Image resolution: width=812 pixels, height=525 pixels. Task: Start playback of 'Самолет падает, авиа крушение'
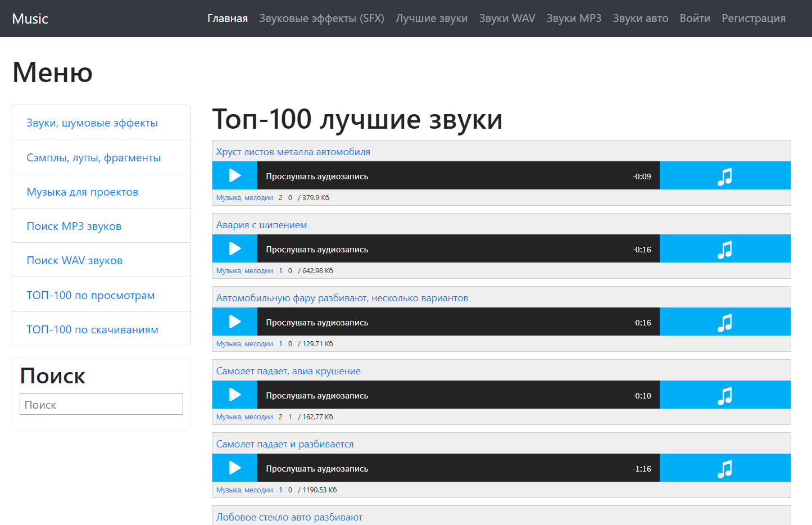tap(235, 395)
